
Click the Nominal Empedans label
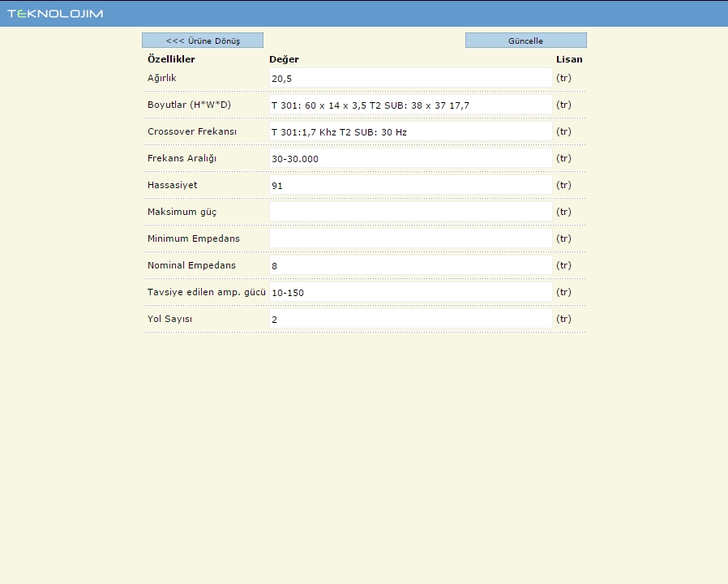[x=192, y=265]
